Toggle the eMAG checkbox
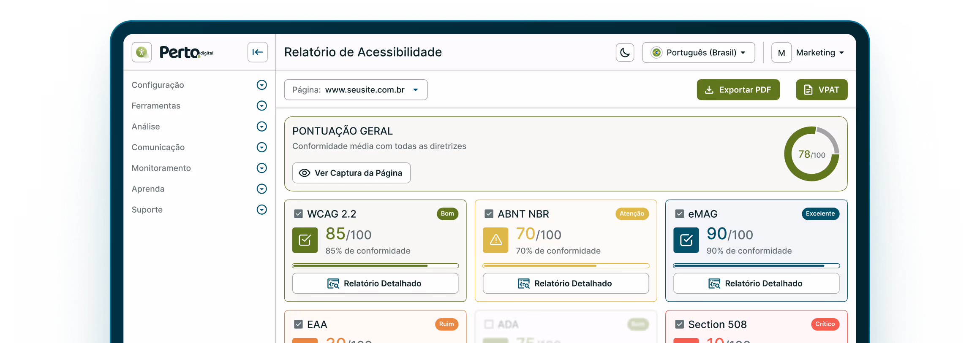 [679, 214]
